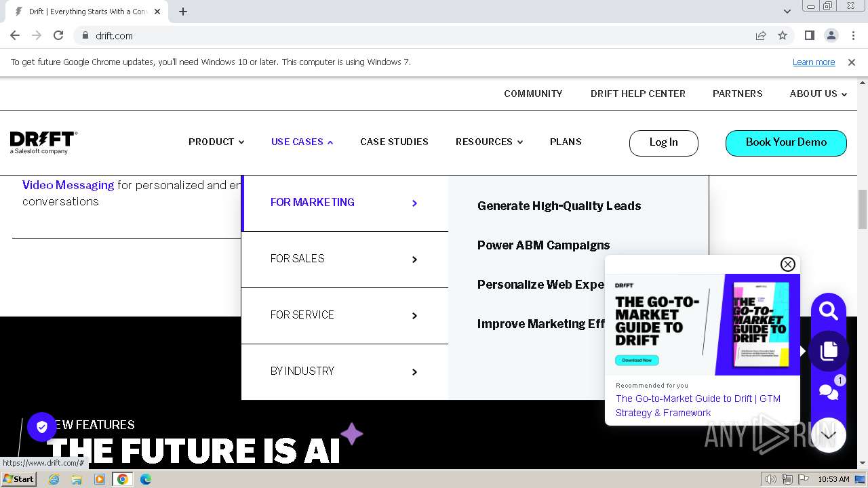This screenshot has width=868, height=488.
Task: Reload the drift.com page
Action: (x=58, y=35)
